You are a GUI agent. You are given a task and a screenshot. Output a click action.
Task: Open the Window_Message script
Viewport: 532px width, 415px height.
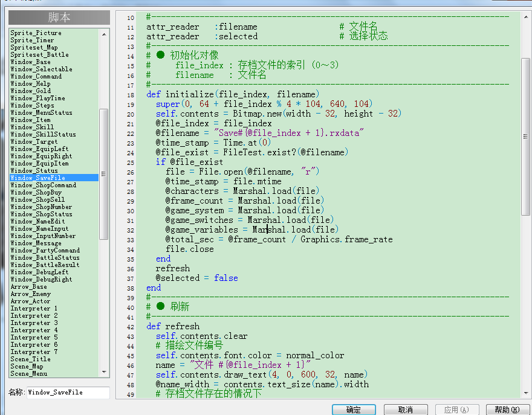(36, 243)
